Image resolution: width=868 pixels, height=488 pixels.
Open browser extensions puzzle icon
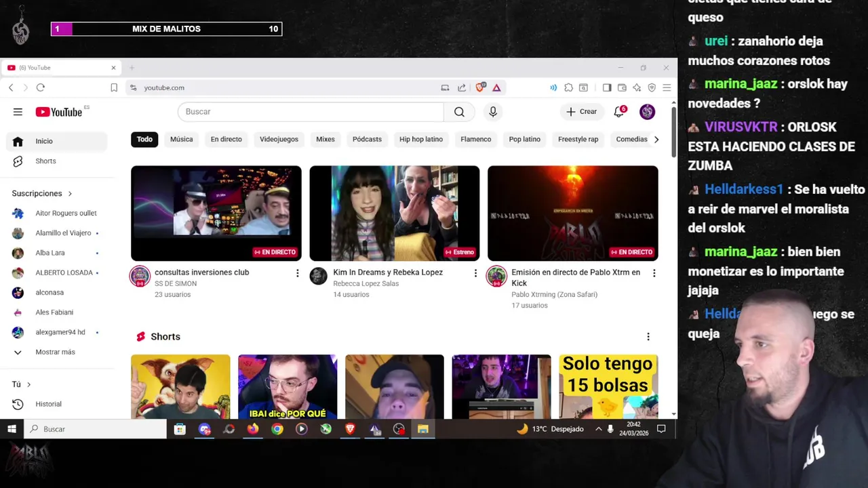(568, 87)
